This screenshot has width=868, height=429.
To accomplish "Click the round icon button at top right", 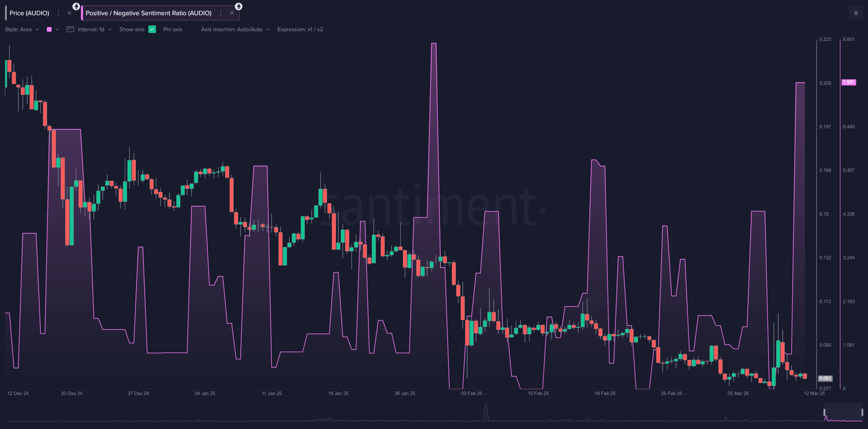I will (855, 13).
